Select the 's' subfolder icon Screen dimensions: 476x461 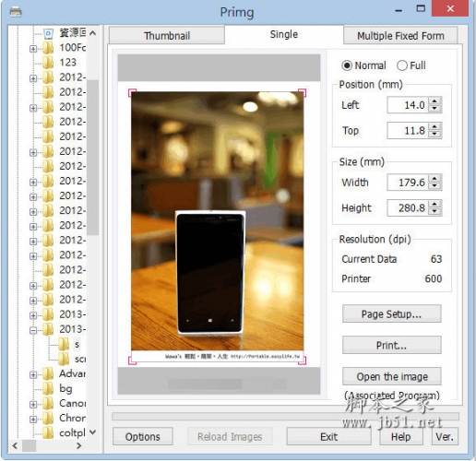point(64,344)
